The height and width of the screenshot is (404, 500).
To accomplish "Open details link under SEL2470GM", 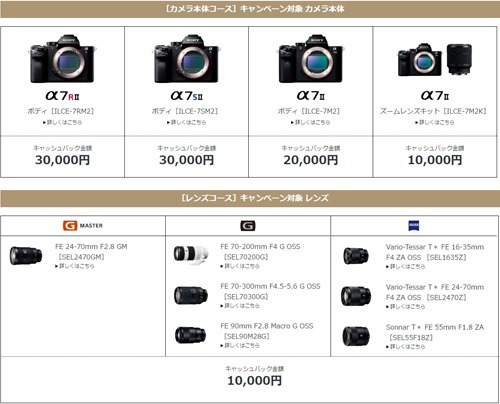I will [75, 266].
